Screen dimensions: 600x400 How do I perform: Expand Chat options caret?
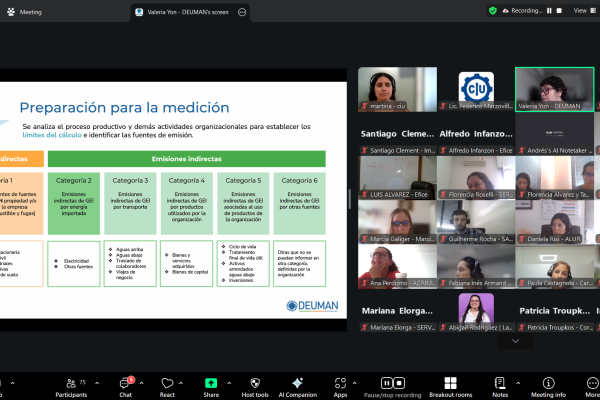pos(141,383)
